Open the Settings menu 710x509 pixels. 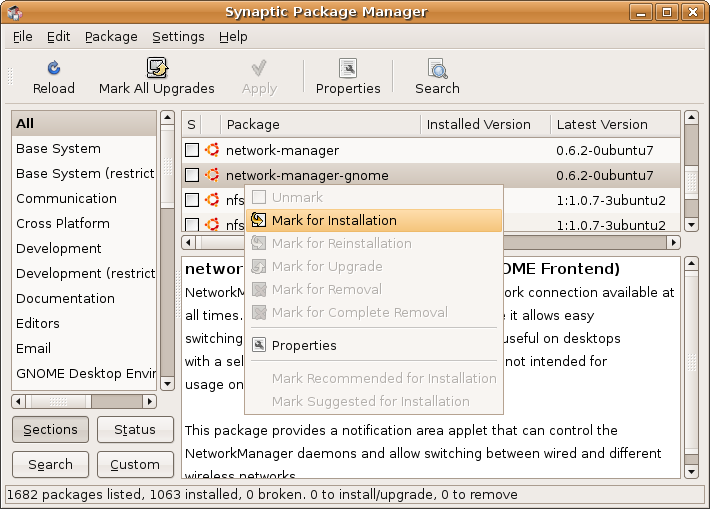click(178, 37)
